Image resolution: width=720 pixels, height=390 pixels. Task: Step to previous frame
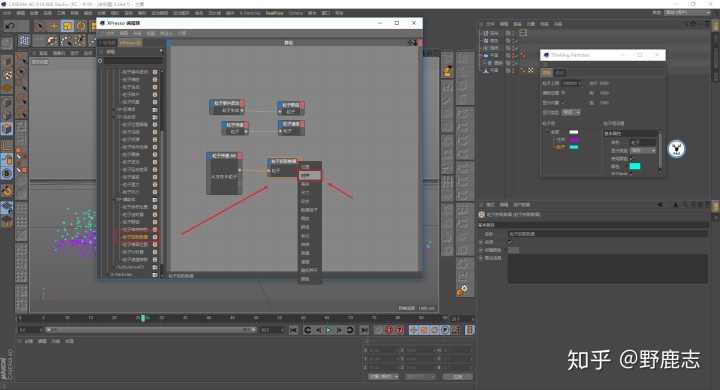click(x=318, y=330)
